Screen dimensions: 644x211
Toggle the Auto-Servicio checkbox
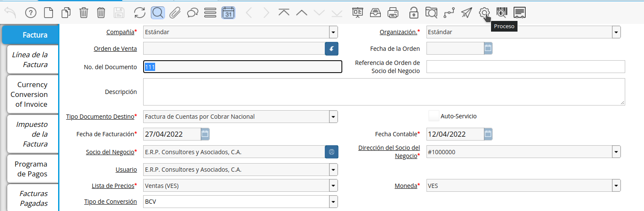coord(434,116)
